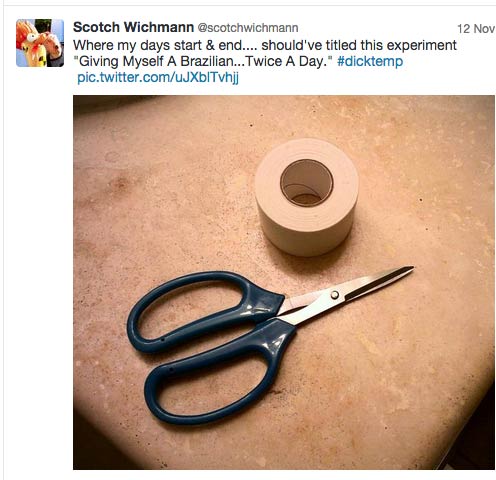Click the upper blue scissor handle loop
This screenshot has height=480, width=496.
pyautogui.click(x=203, y=312)
